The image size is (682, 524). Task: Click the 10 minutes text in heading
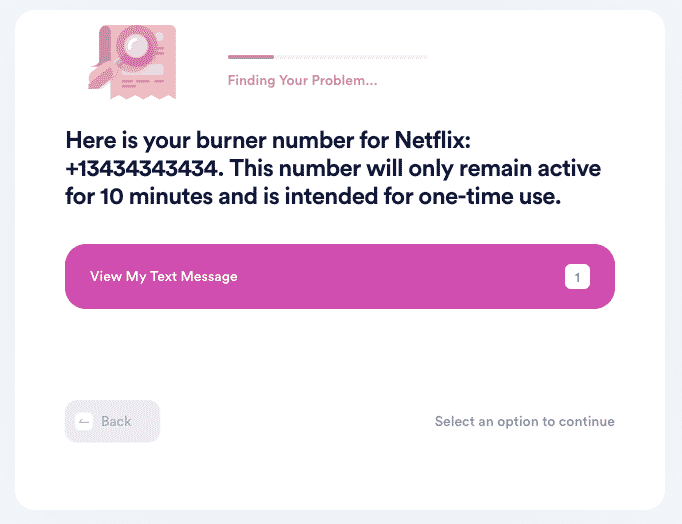click(x=157, y=196)
